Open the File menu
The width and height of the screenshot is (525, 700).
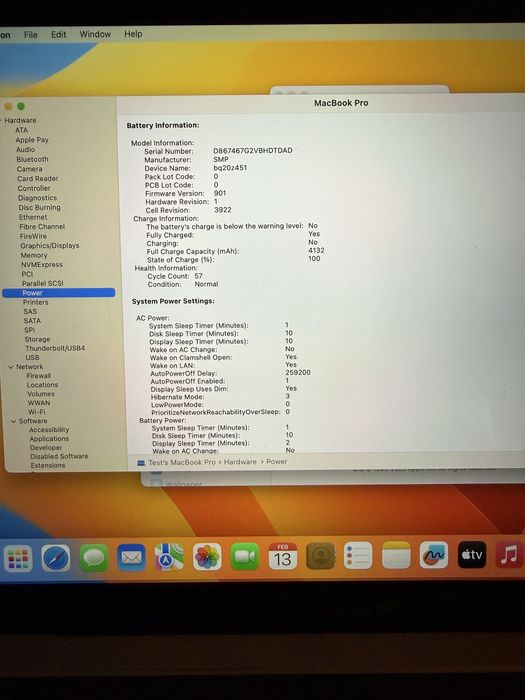(31, 34)
